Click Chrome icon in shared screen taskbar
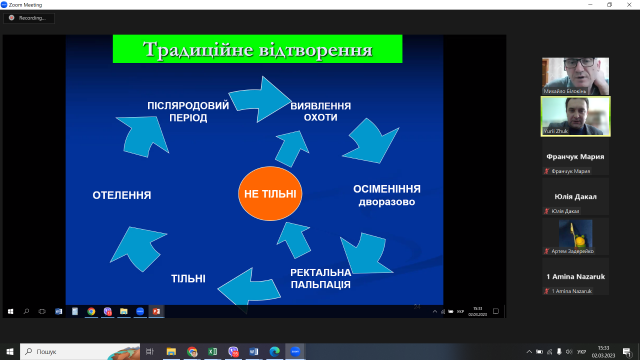 91,311
